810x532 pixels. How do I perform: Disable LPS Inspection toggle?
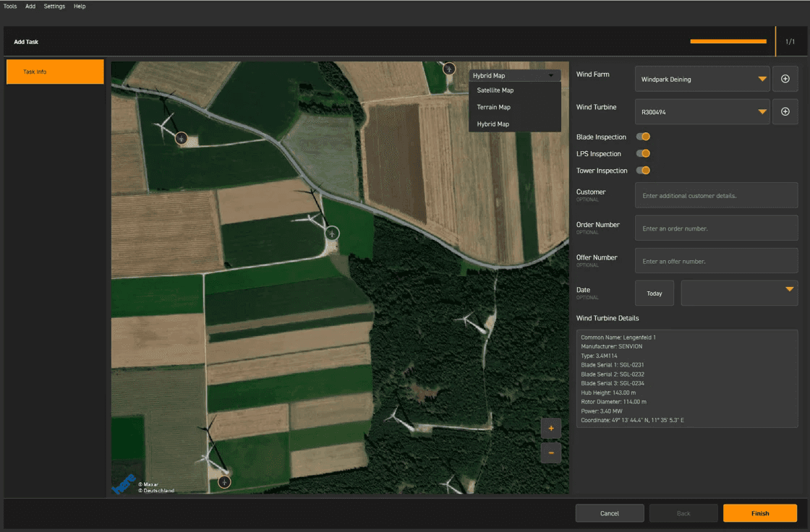pos(643,153)
